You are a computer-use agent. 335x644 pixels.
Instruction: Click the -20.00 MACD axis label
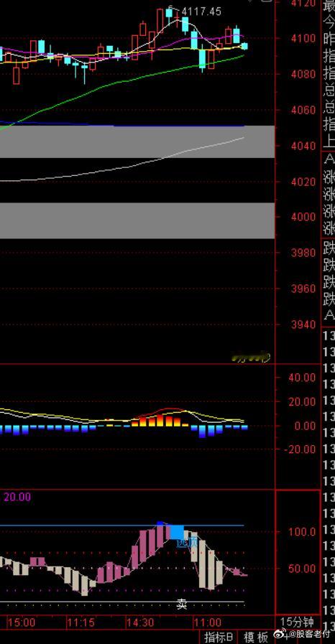pos(300,449)
